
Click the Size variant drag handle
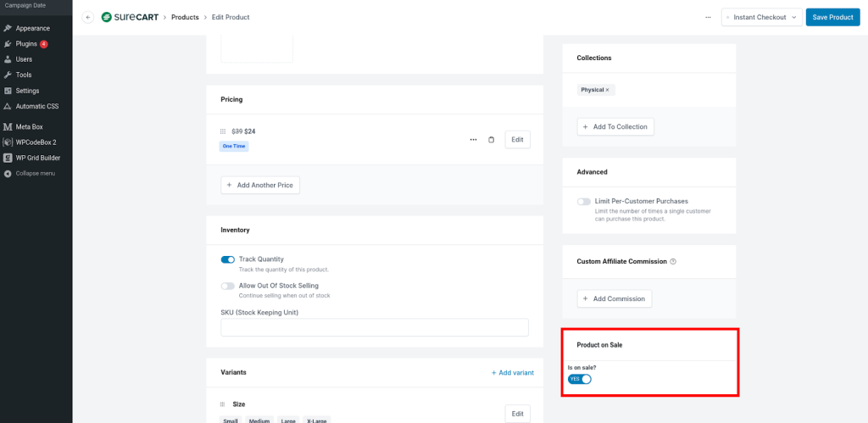[x=223, y=404]
